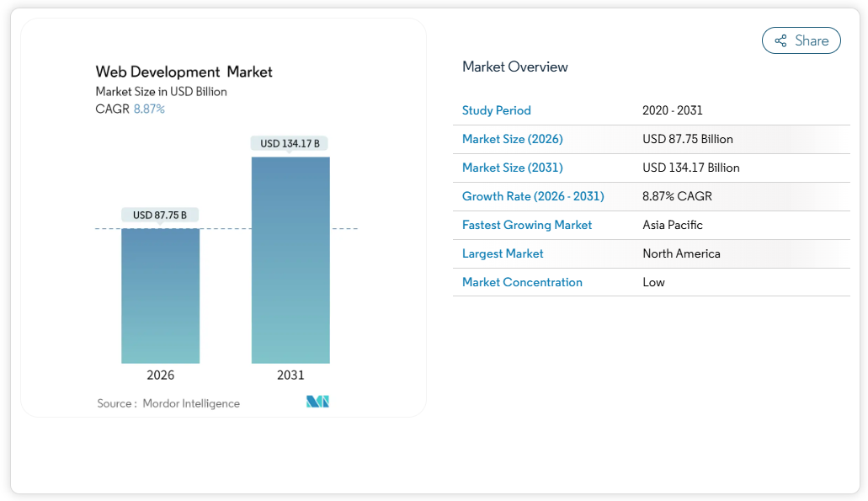
Task: Click the Largest Market label
Action: coord(503,253)
